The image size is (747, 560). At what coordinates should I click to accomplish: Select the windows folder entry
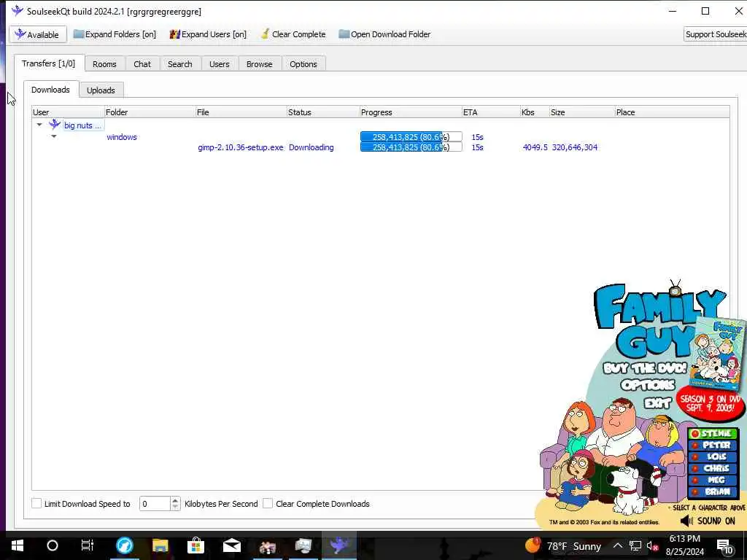click(122, 137)
